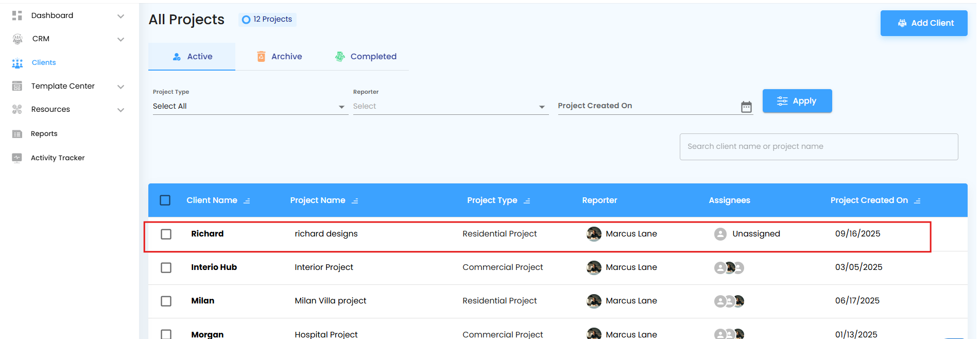Click the Reports icon in sidebar
Image resolution: width=980 pixels, height=339 pixels.
17,134
